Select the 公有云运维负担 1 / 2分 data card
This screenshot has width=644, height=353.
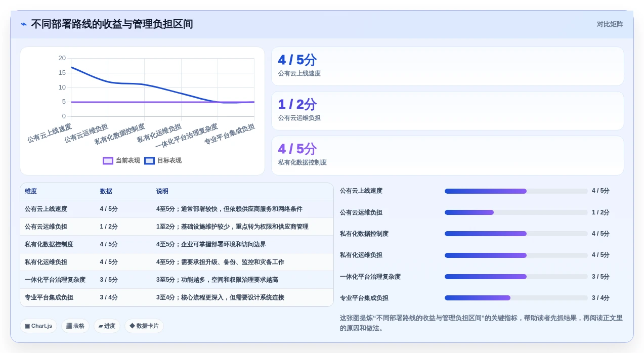coord(448,111)
